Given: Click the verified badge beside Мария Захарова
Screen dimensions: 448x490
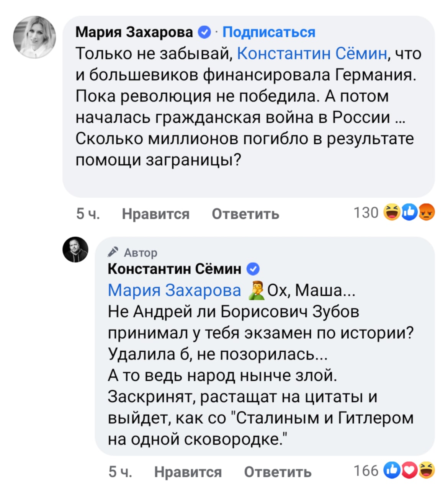Looking at the screenshot, I should click(205, 33).
